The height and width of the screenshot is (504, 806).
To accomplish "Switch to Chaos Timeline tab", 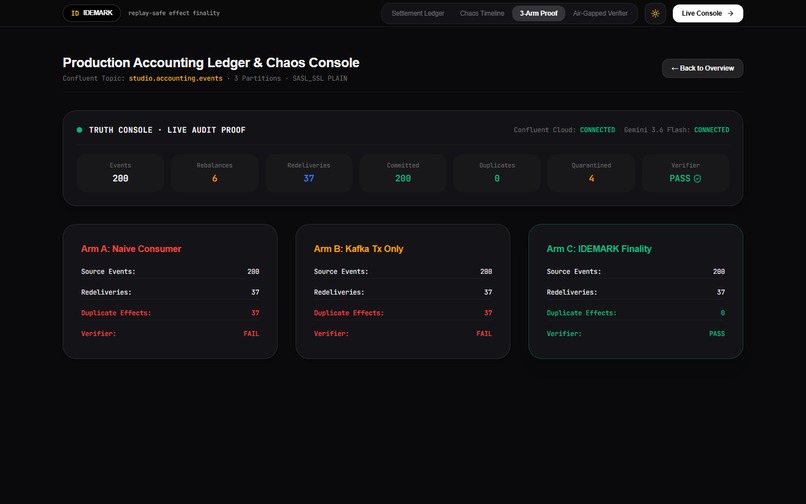I will [x=482, y=13].
